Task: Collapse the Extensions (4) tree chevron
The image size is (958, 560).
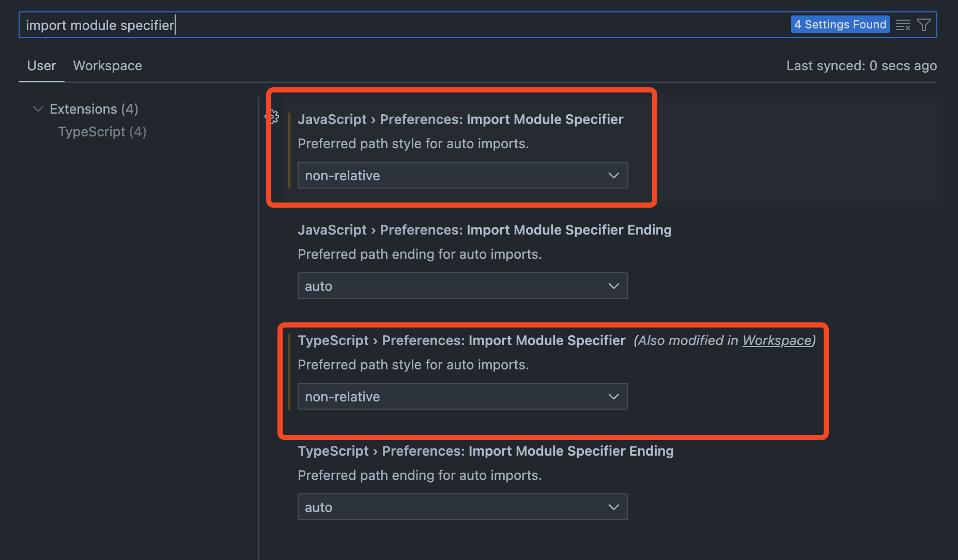Action: (x=38, y=109)
